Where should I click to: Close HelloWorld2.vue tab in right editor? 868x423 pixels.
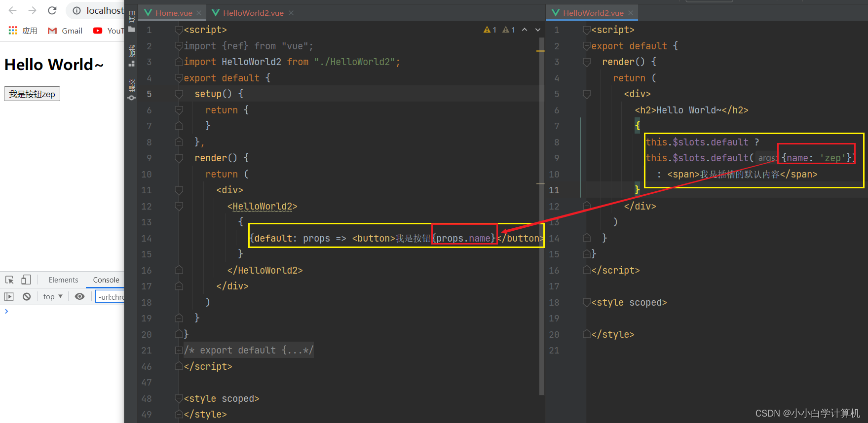[x=631, y=13]
